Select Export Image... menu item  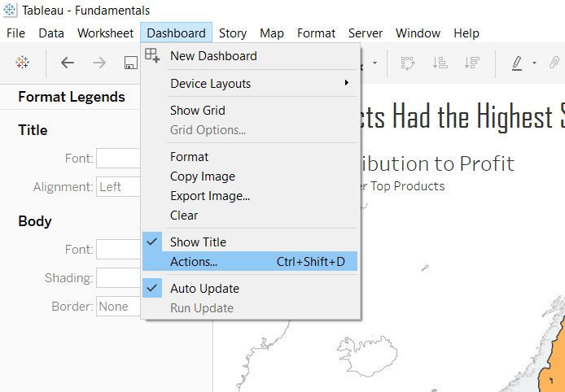pos(209,196)
